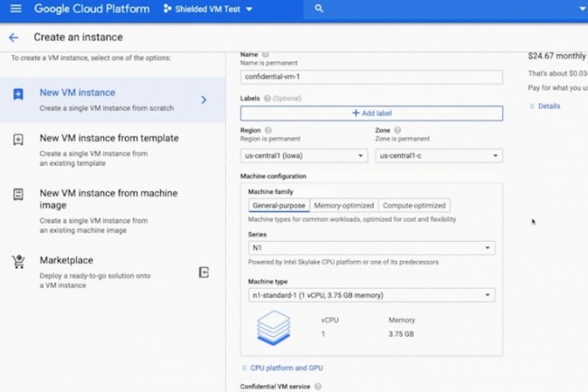Select the Compute-optimized machine family tab

pyautogui.click(x=414, y=206)
